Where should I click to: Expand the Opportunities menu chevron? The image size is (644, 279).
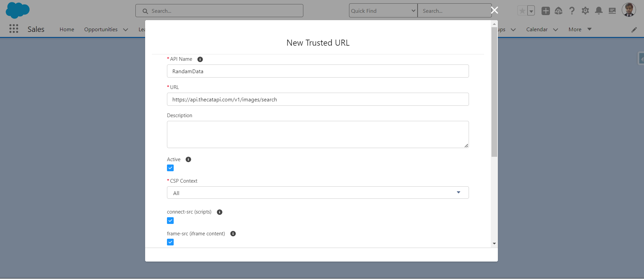pyautogui.click(x=126, y=30)
